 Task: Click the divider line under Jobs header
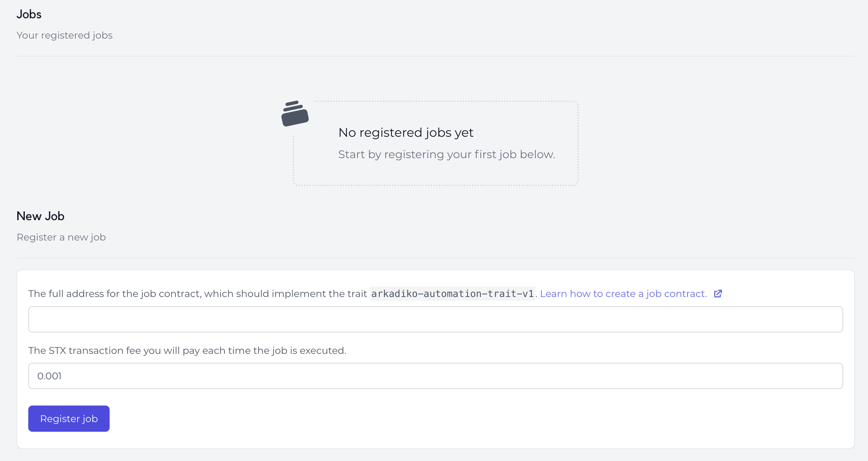[435, 56]
